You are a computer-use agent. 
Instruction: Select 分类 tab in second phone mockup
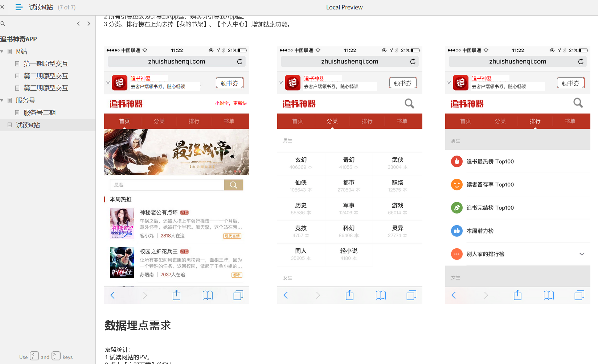(332, 121)
